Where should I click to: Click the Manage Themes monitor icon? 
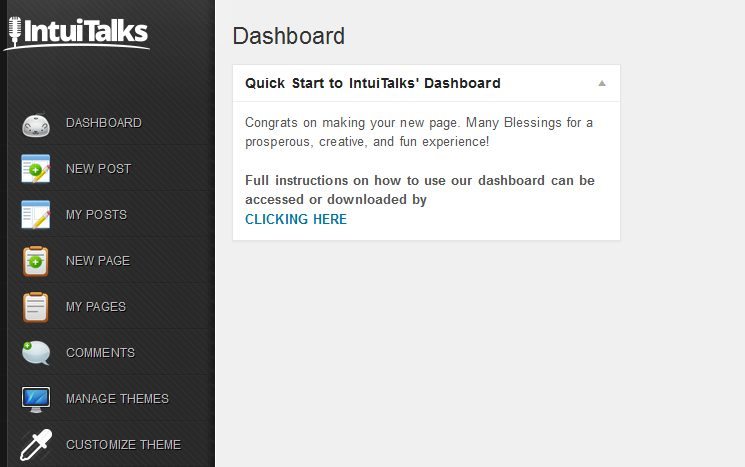(x=36, y=400)
